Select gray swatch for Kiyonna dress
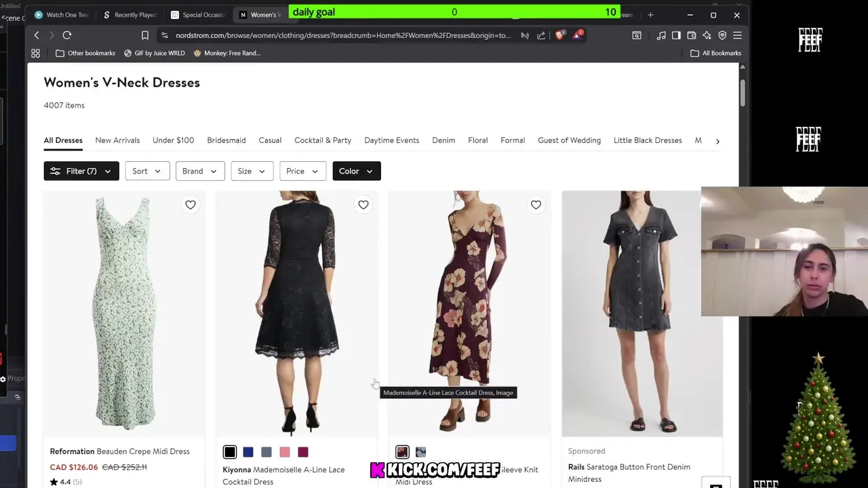Screen dimensions: 868x488 pyautogui.click(x=267, y=452)
